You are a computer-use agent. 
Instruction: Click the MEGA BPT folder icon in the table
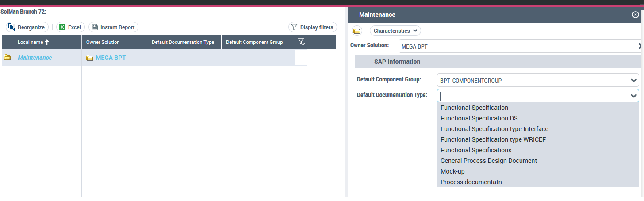pos(90,58)
